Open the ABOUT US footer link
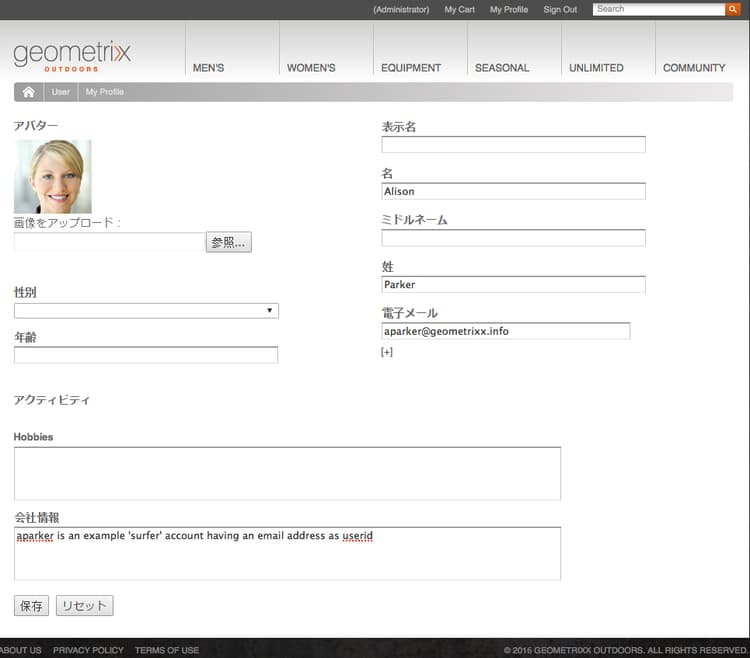Screen dimensions: 750x658 click(21, 650)
